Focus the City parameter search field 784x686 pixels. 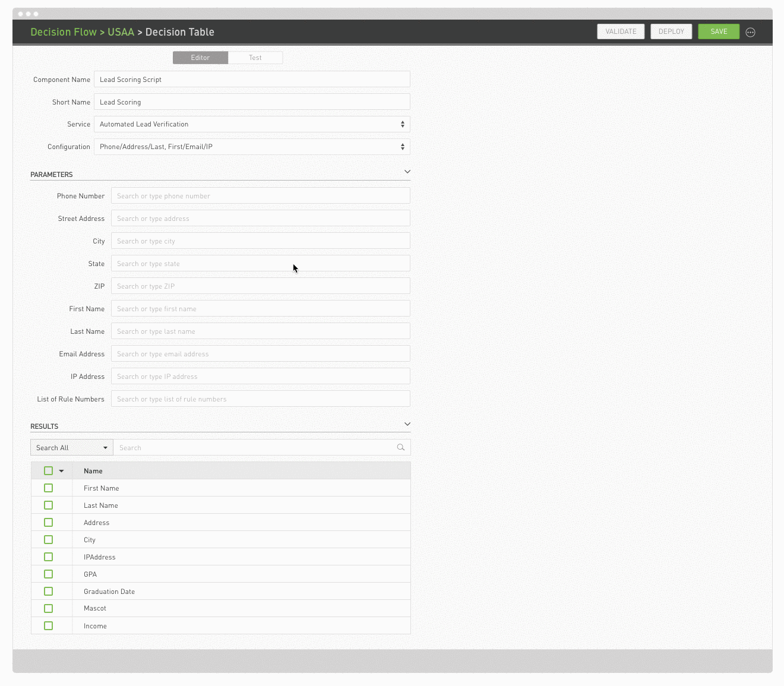[x=260, y=241]
